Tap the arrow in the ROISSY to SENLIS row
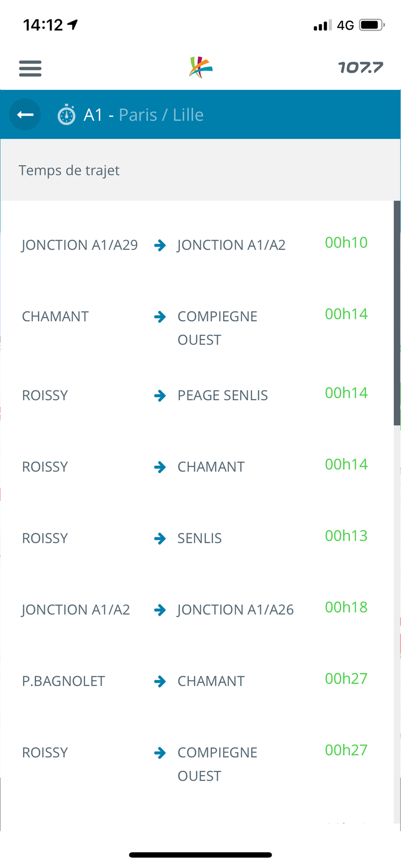The height and width of the screenshot is (868, 401). click(160, 539)
